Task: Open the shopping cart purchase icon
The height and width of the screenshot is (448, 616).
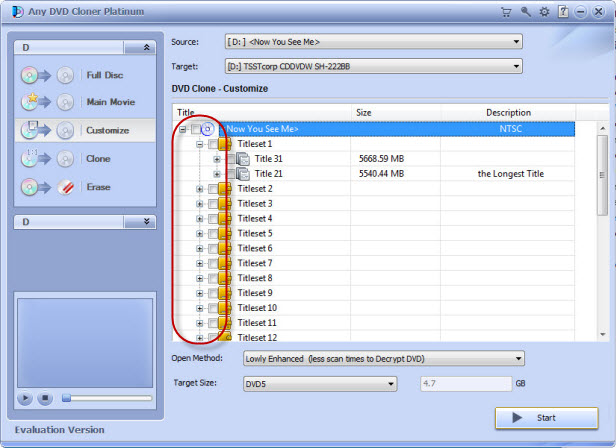Action: pos(506,12)
